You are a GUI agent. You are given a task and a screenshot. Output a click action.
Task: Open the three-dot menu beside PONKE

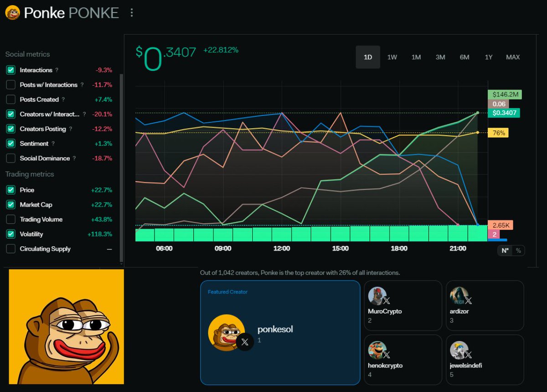pyautogui.click(x=132, y=13)
